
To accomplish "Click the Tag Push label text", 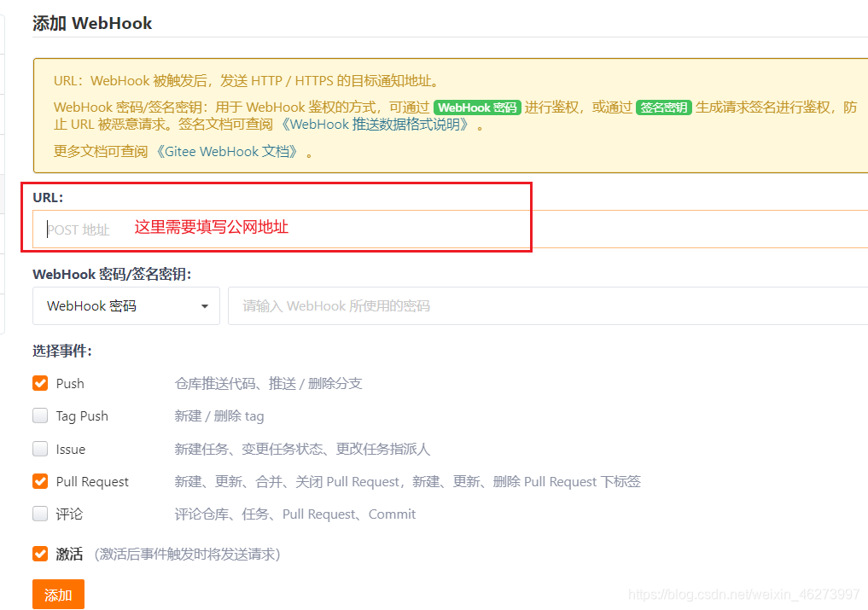I will point(82,416).
